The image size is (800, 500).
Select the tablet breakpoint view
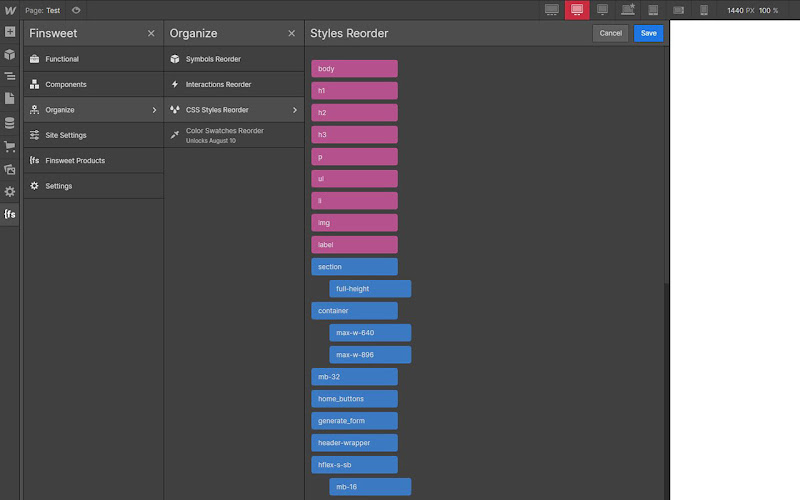click(653, 10)
